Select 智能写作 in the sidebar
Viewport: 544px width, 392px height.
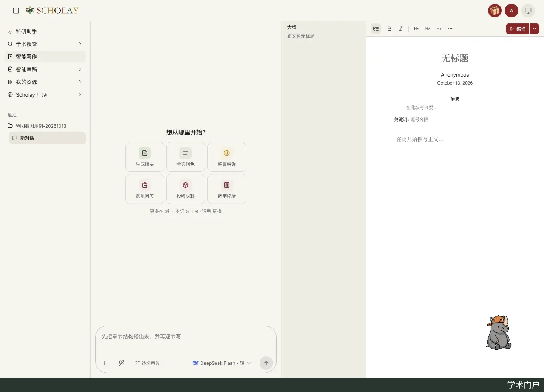pyautogui.click(x=45, y=57)
